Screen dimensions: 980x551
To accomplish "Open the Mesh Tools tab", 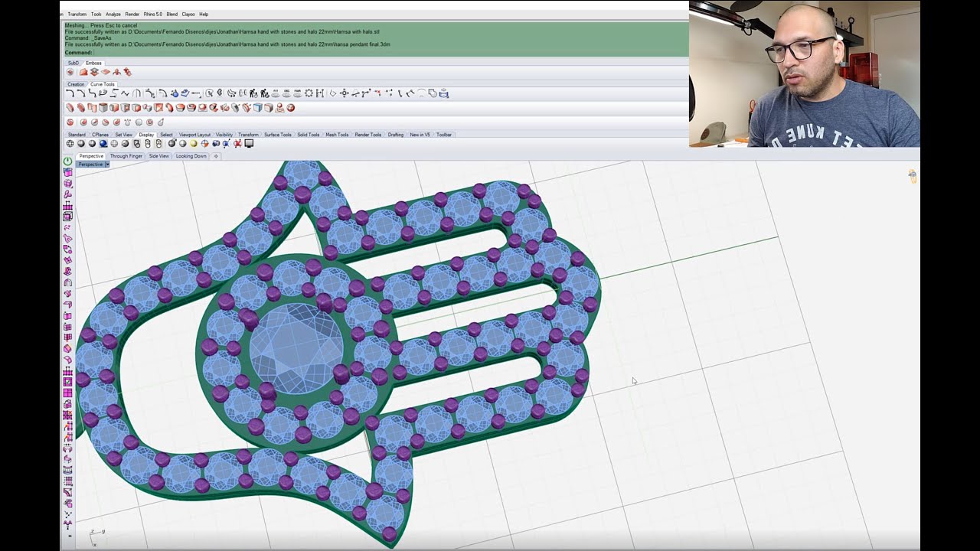I will click(337, 135).
